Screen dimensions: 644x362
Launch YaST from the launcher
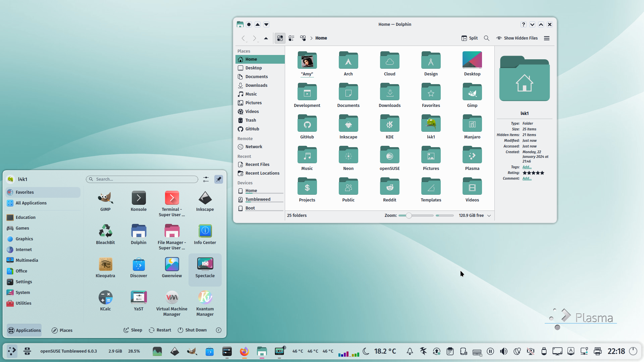point(139,301)
